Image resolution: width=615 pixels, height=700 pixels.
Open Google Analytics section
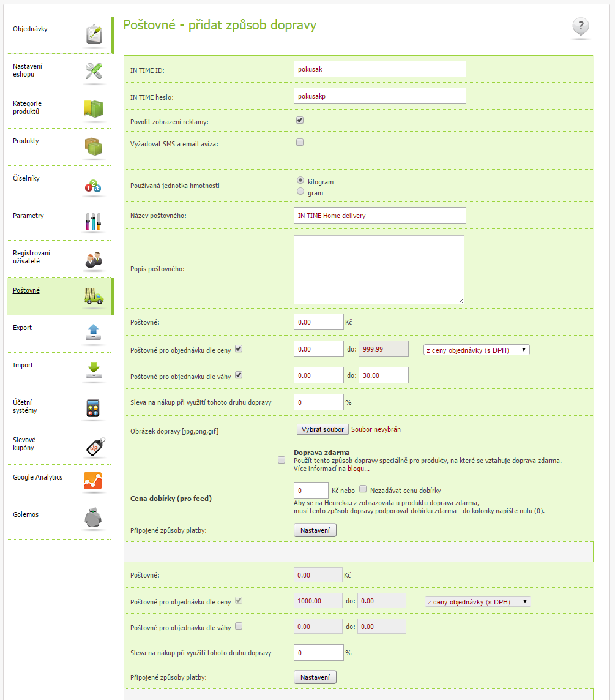(37, 477)
